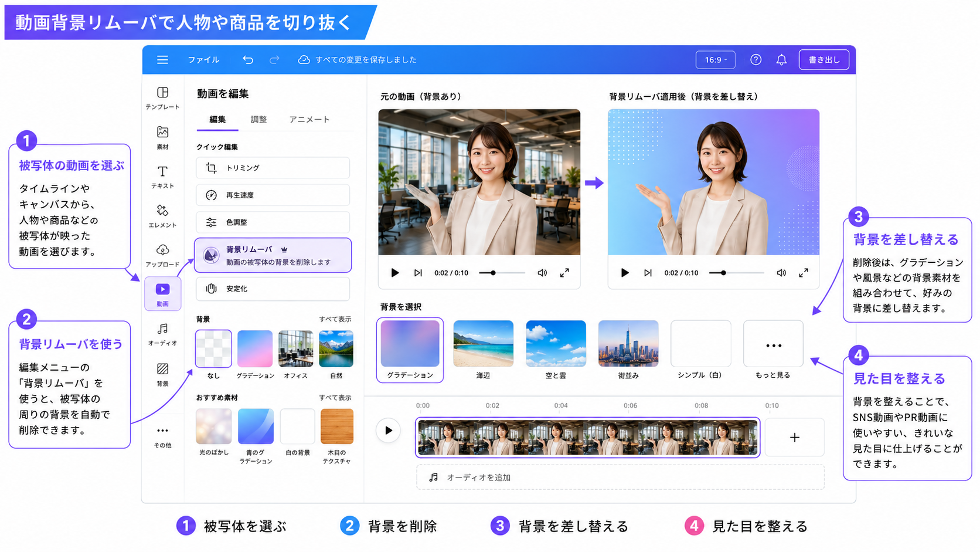The image size is (980, 552).
Task: Open アップロード in the sidebar
Action: click(x=162, y=256)
